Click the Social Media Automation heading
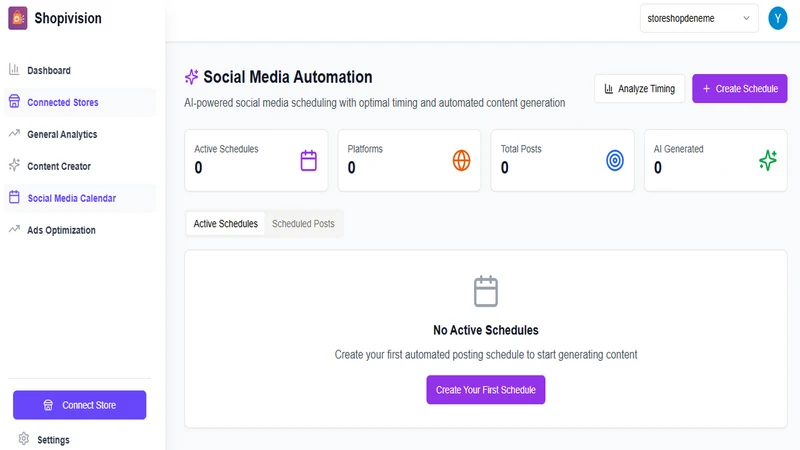Viewport: 800px width, 450px height. pos(288,77)
